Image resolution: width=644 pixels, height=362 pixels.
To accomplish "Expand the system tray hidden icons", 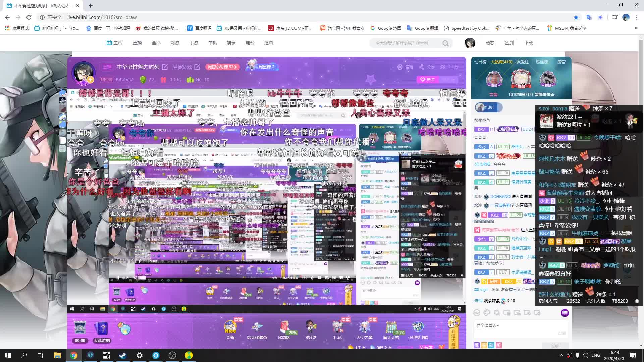I will (x=561, y=355).
